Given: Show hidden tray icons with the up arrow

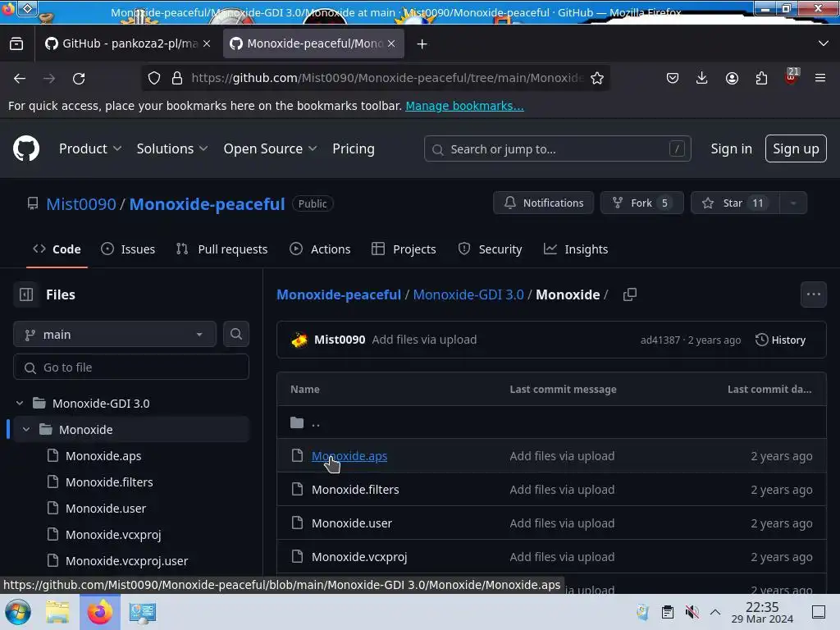Looking at the screenshot, I should 715,612.
